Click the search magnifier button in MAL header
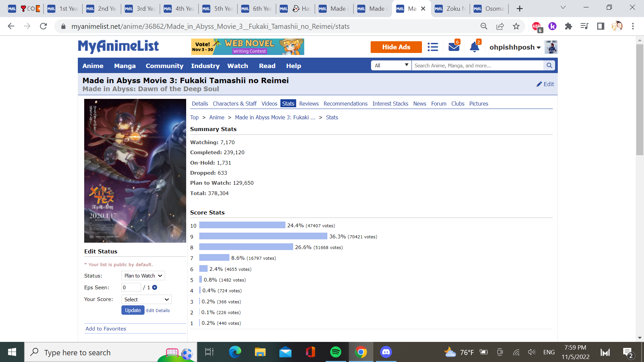This screenshot has height=362, width=644. pyautogui.click(x=549, y=65)
